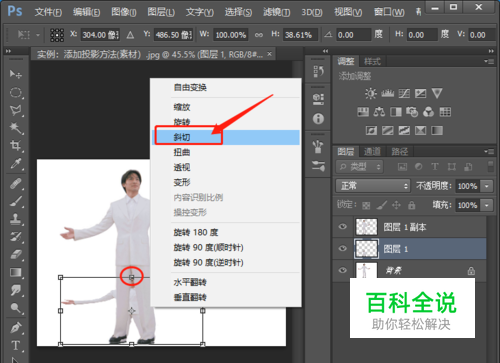
Task: Select the Polygonal Lasso tool
Action: pos(16,110)
